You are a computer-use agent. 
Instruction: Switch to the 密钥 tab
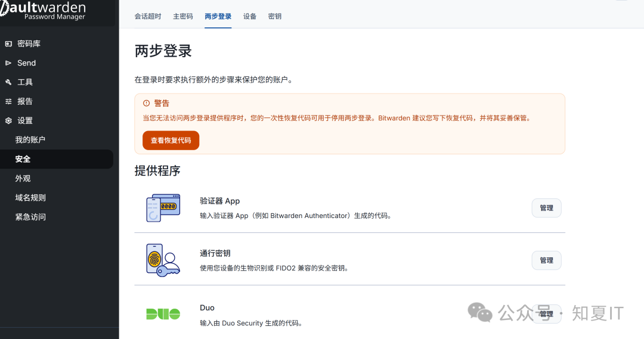tap(275, 17)
